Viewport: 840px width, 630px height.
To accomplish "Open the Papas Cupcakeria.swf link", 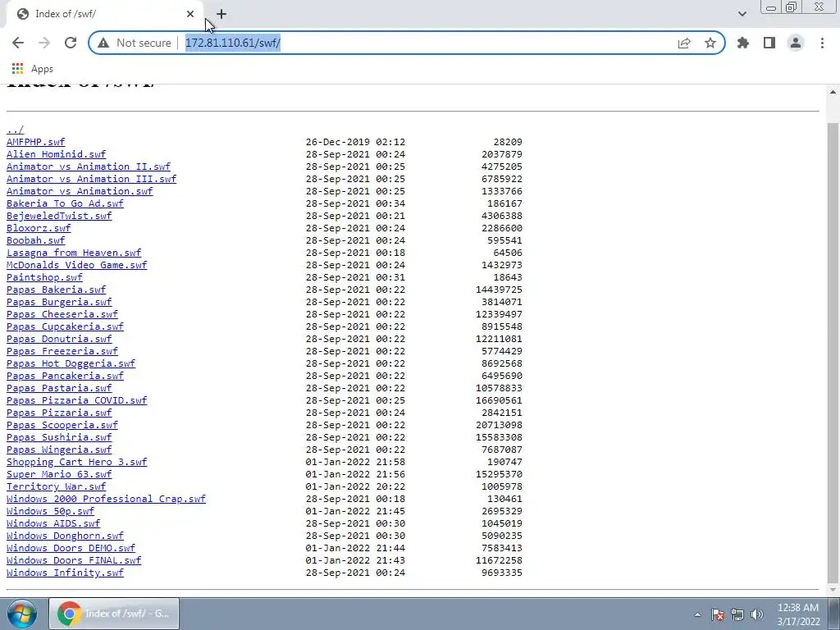I will pos(65,326).
